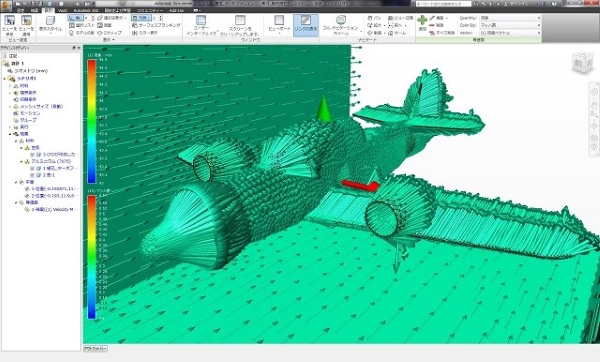Open the User Interface window icon
Viewport: 600px width, 362px height.
click(x=201, y=20)
